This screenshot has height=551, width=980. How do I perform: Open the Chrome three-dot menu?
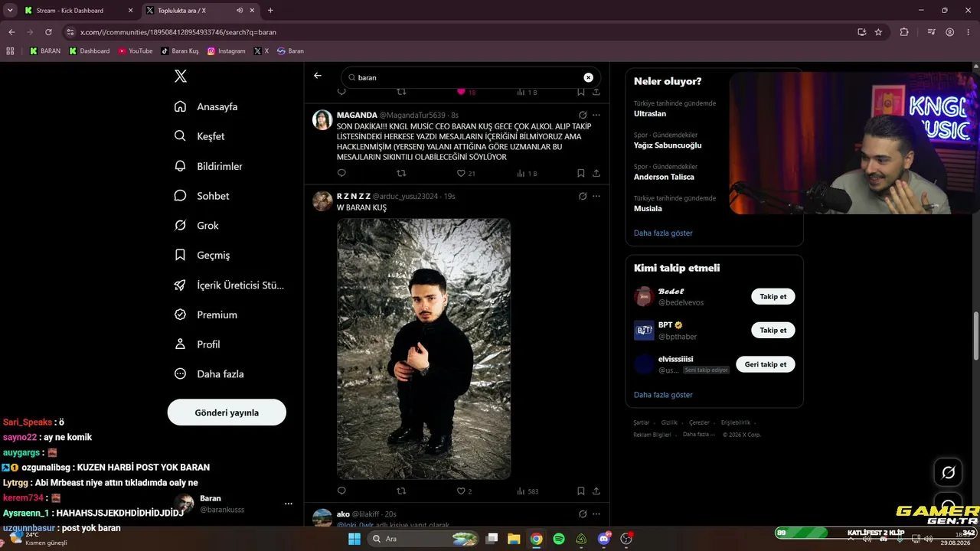click(969, 32)
